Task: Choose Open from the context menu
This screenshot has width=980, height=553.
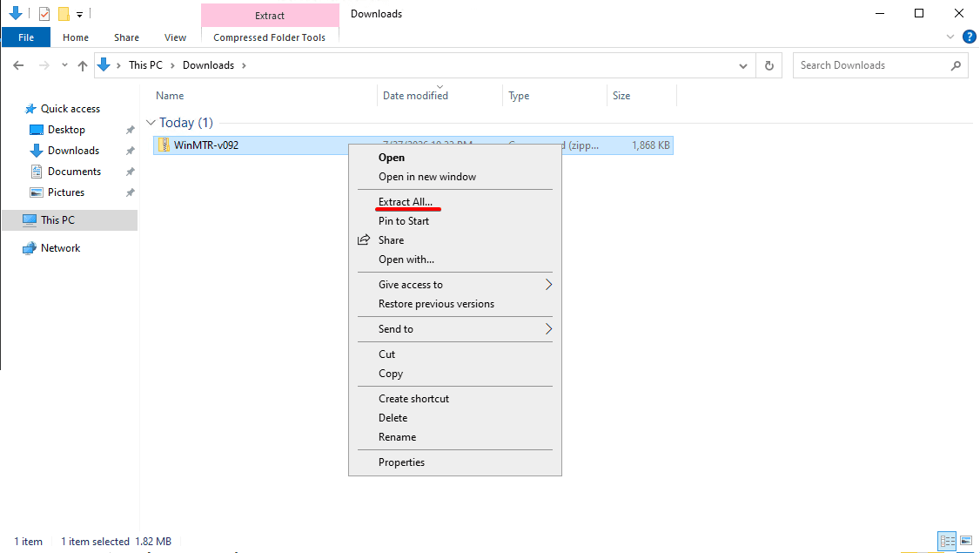Action: 455,158
